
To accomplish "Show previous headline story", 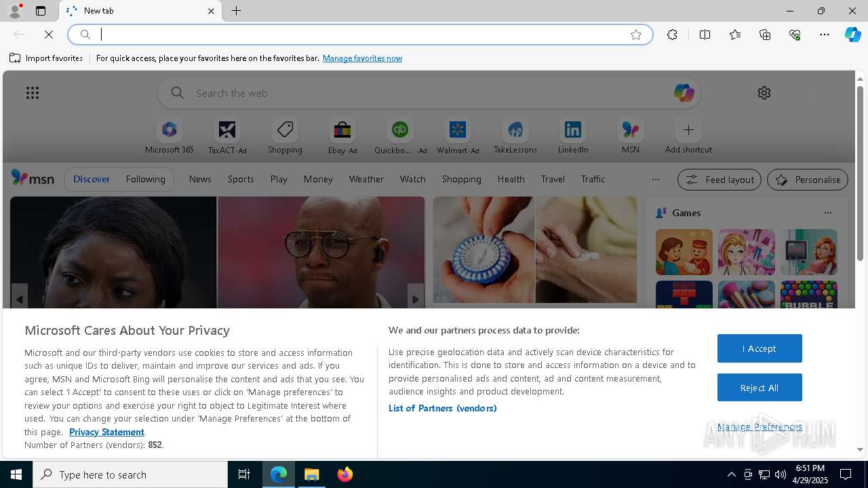I will pyautogui.click(x=20, y=299).
